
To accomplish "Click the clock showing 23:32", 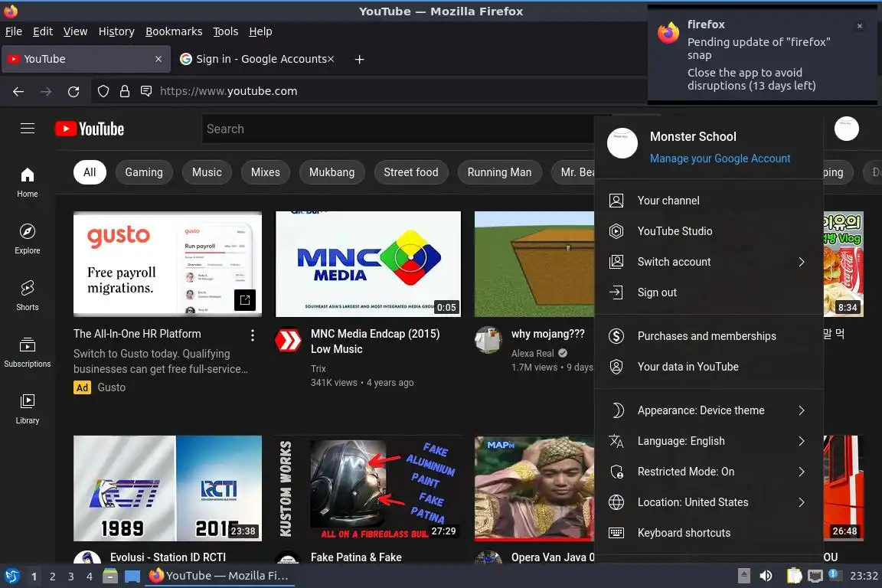I will 864,576.
